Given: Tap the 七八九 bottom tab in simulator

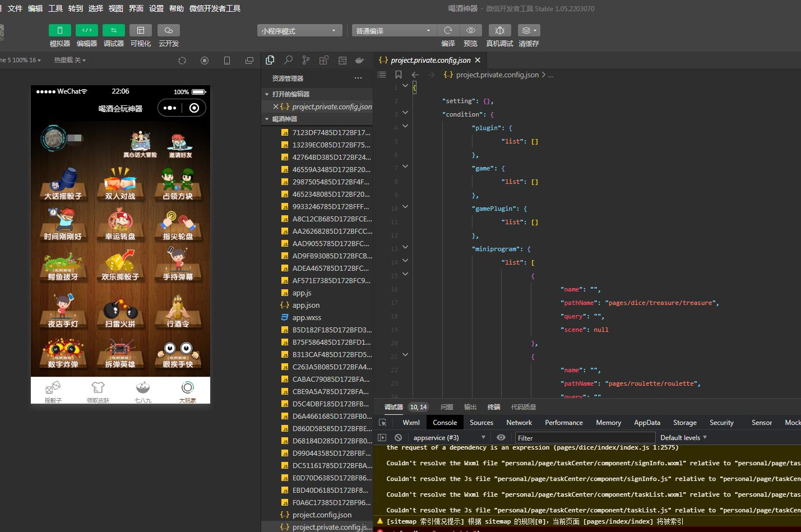Looking at the screenshot, I should tap(143, 391).
